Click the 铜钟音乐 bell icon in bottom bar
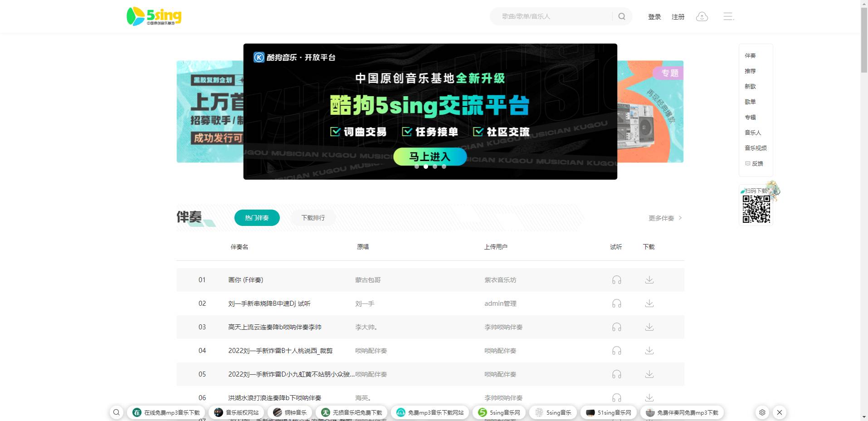 click(278, 412)
